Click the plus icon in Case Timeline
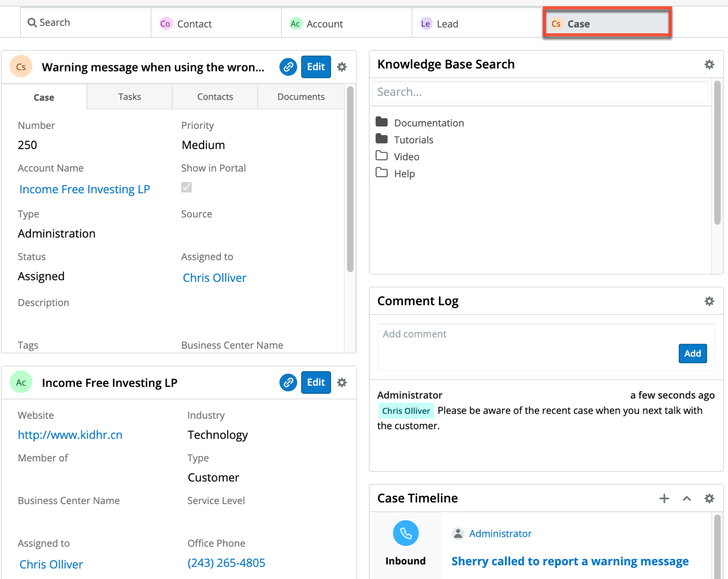The width and height of the screenshot is (728, 579). point(664,498)
